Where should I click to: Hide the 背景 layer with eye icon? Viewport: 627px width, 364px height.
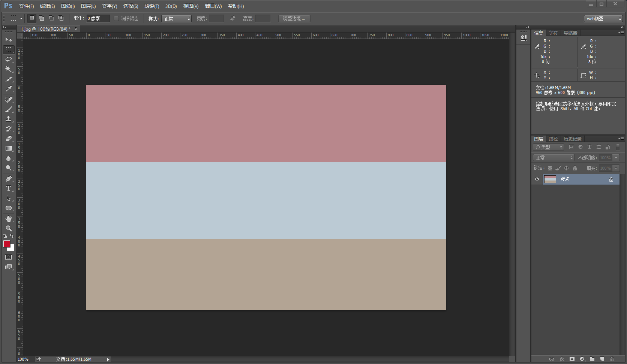[537, 179]
